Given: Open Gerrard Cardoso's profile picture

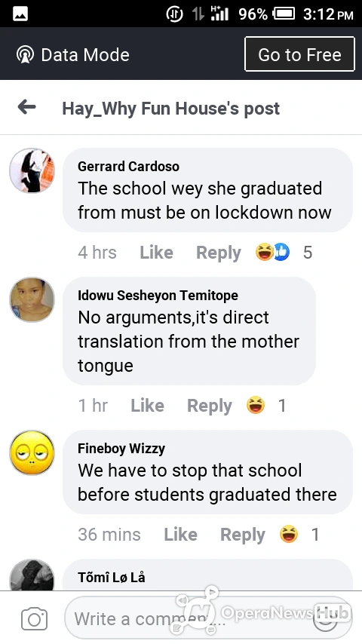Looking at the screenshot, I should coord(32,170).
